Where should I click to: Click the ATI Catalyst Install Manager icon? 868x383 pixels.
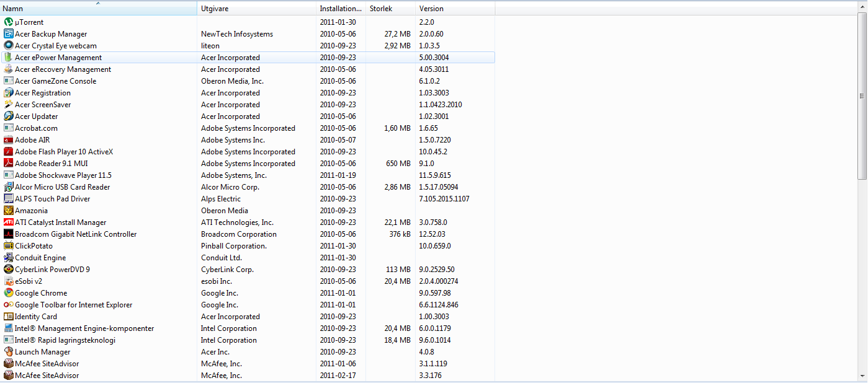[x=9, y=222]
